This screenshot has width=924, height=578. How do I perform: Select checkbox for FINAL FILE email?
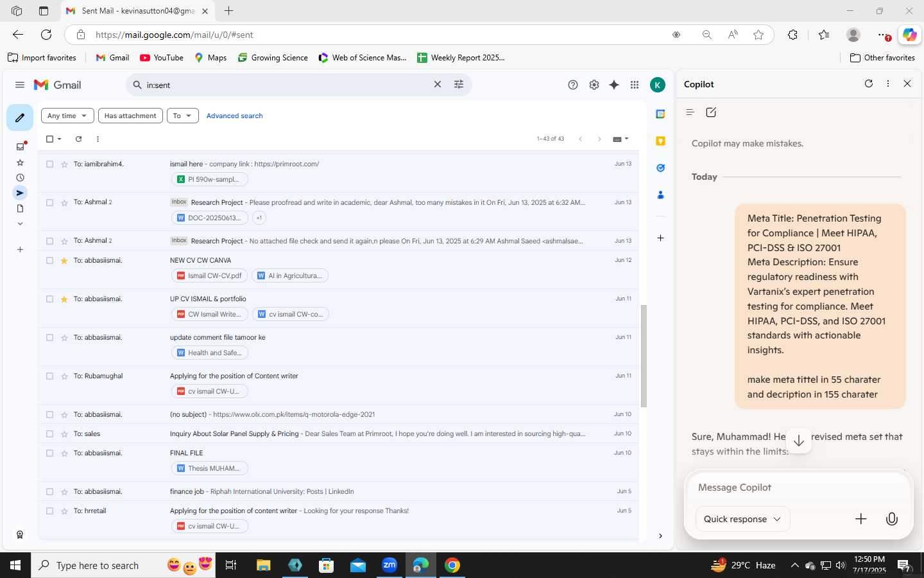pyautogui.click(x=49, y=453)
